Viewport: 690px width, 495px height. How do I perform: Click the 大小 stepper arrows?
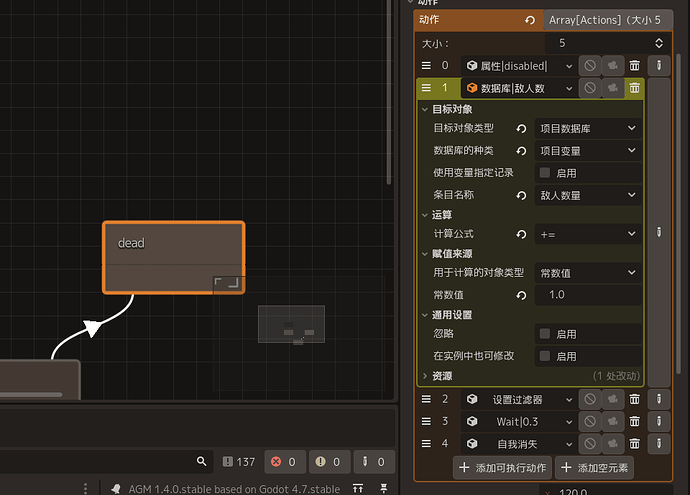tap(659, 43)
